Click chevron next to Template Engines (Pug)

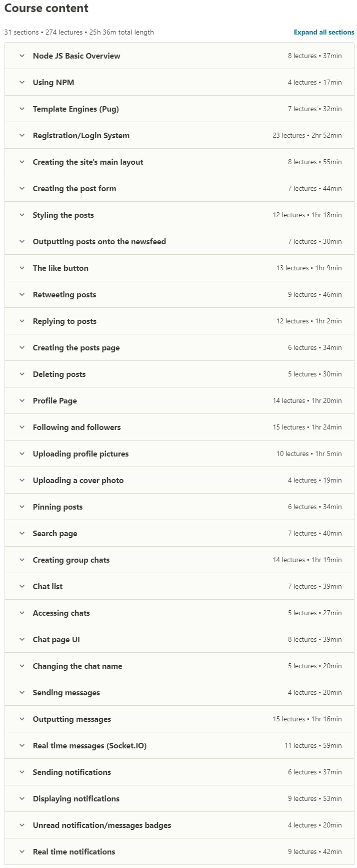pos(22,109)
